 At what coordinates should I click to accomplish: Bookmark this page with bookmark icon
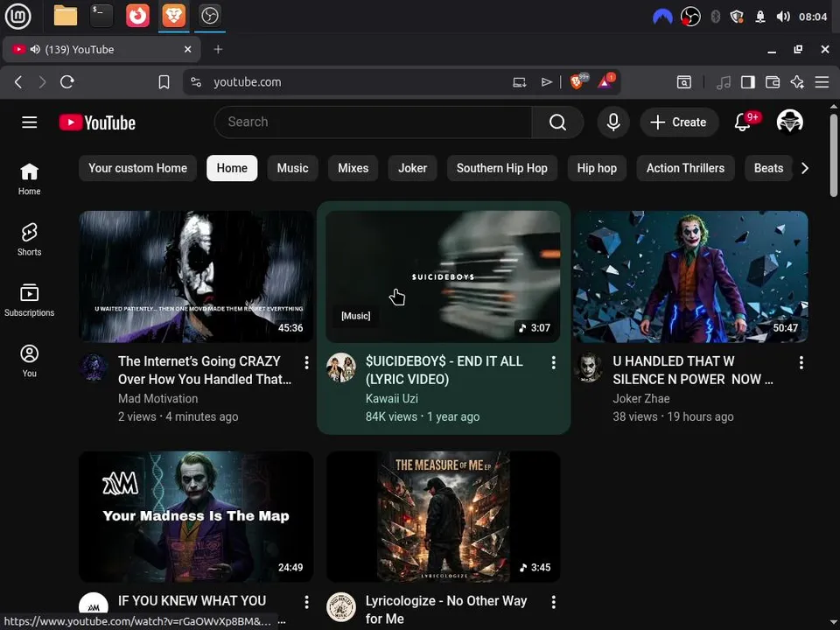click(x=164, y=82)
